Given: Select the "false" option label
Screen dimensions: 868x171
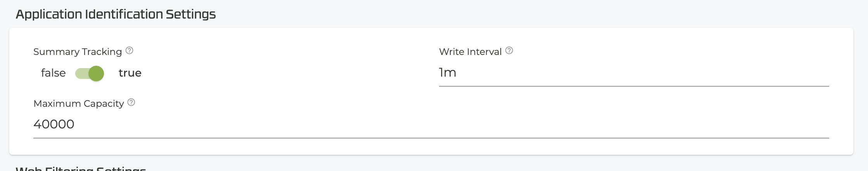Looking at the screenshot, I should 54,73.
